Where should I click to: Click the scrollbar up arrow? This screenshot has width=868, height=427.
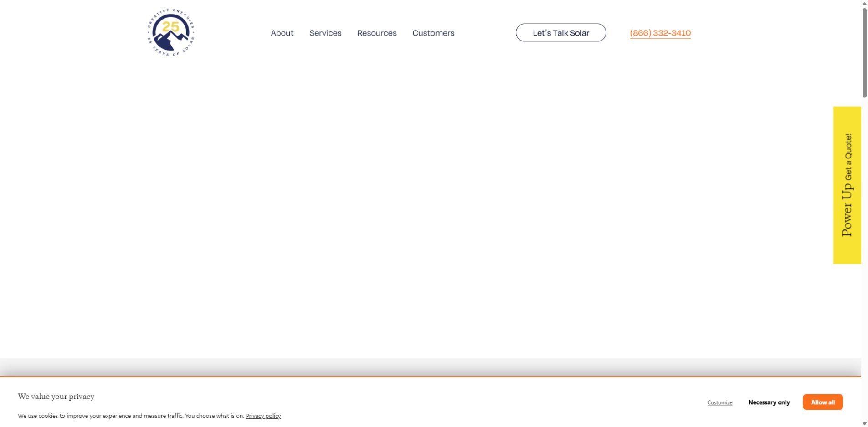[x=864, y=4]
